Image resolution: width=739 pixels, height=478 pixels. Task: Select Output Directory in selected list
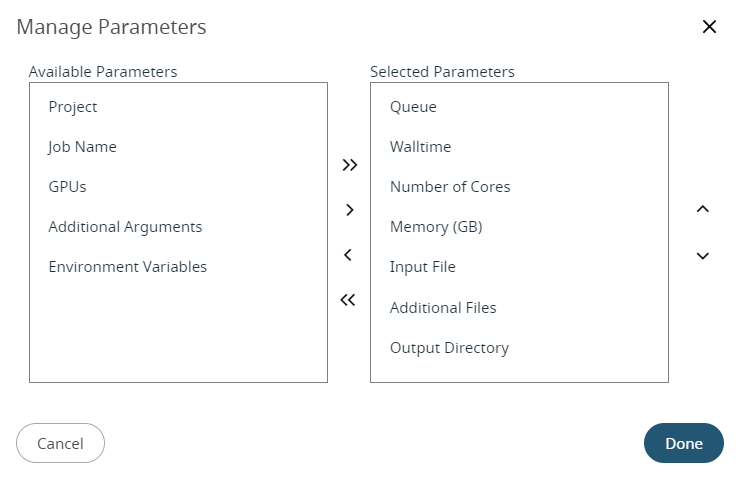click(x=449, y=348)
